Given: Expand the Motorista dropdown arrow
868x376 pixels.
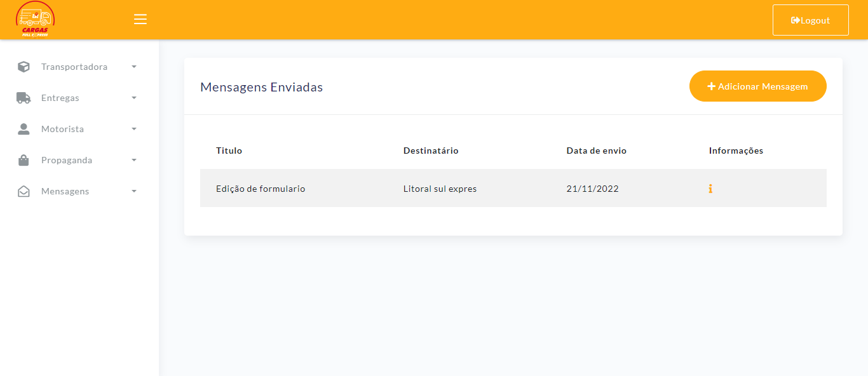Looking at the screenshot, I should coord(134,129).
